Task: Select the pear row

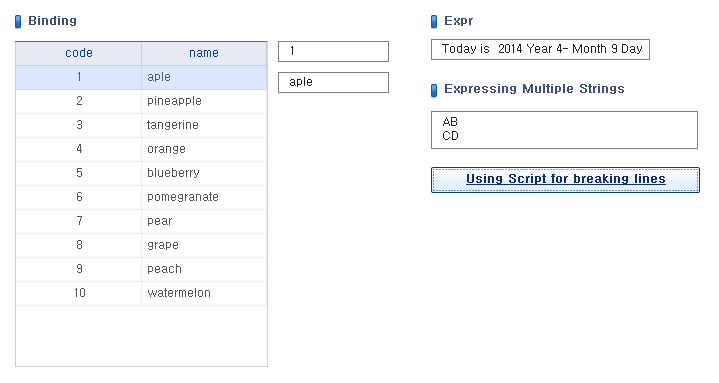Action: (141, 221)
